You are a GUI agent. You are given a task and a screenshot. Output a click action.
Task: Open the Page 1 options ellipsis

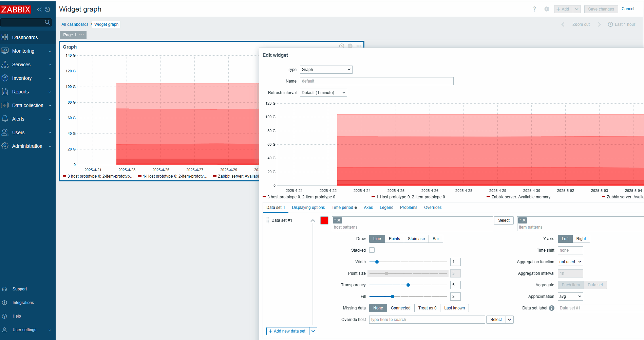pos(82,35)
